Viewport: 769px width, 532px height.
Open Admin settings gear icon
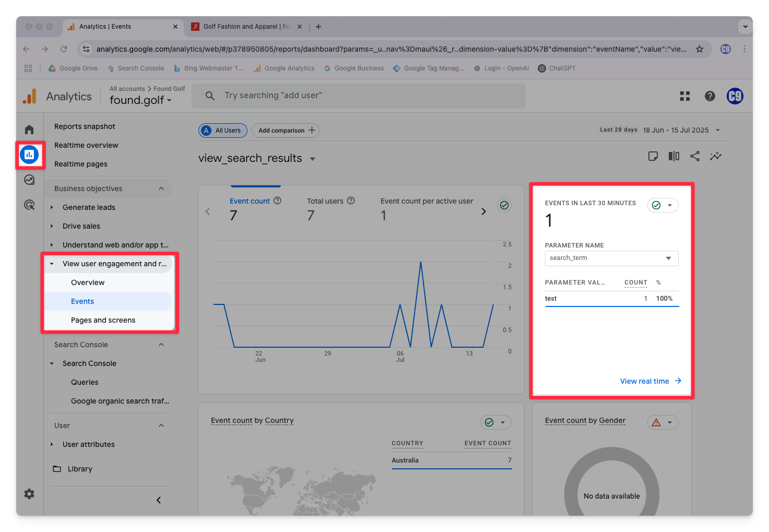(x=29, y=494)
